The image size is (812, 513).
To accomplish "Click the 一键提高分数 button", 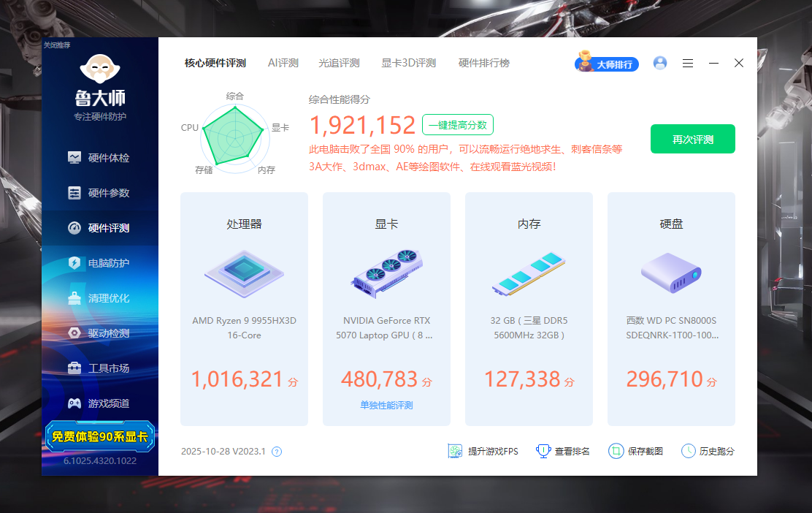I will click(458, 125).
